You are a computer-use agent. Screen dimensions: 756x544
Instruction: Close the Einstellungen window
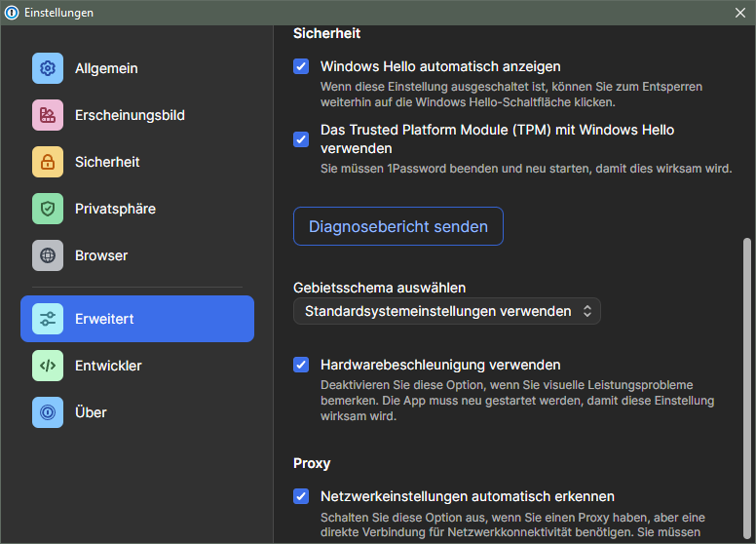[x=739, y=13]
